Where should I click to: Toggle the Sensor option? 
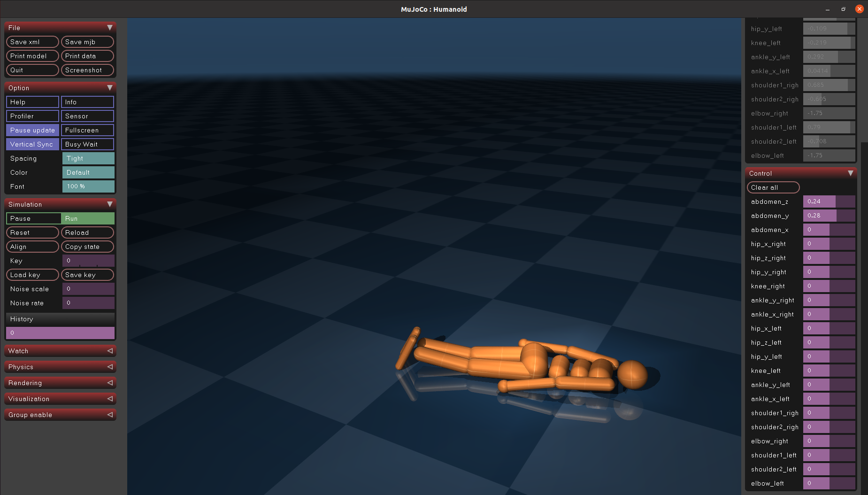click(88, 116)
